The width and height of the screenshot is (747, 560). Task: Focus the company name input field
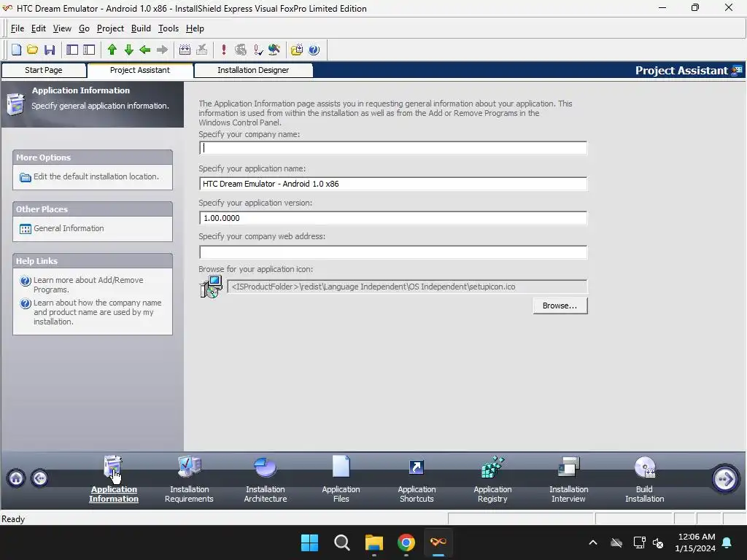point(393,148)
